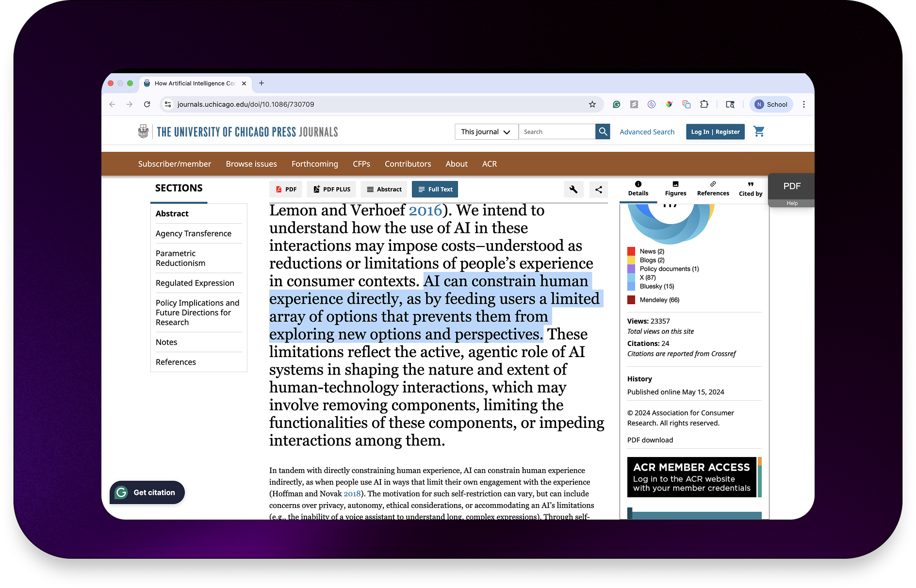The width and height of the screenshot is (916, 588).
Task: Open Chrome three-dot menu
Action: click(x=803, y=104)
